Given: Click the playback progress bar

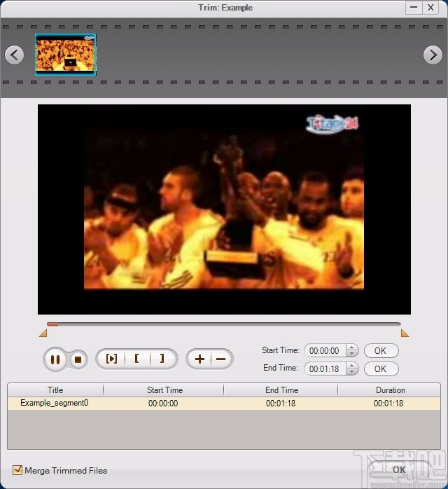Looking at the screenshot, I should (x=224, y=324).
